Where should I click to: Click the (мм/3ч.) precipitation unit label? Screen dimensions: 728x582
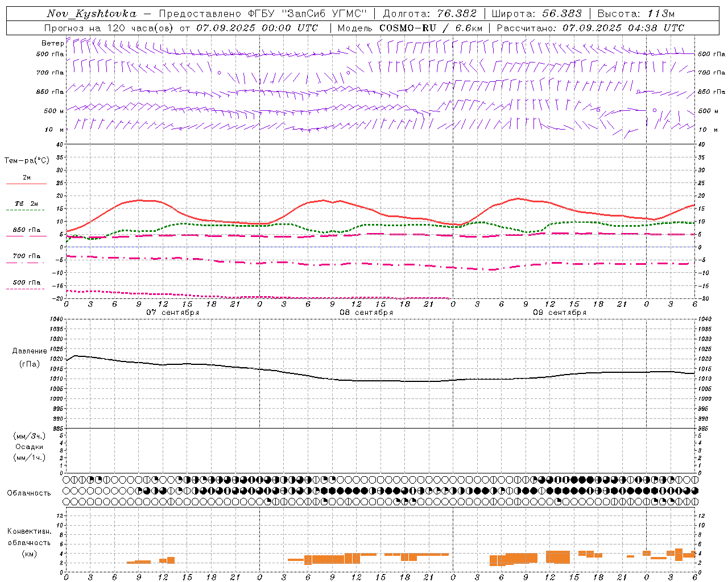click(x=30, y=436)
